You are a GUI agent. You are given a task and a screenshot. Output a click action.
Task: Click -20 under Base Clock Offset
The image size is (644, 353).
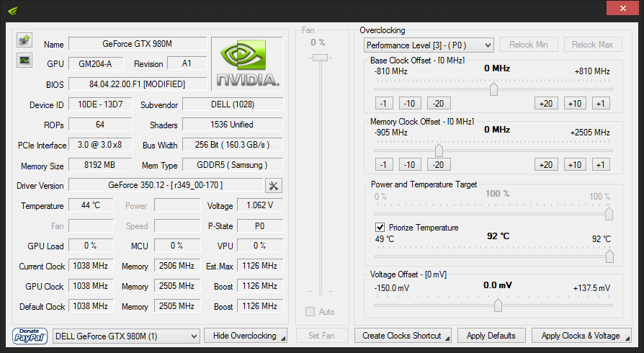click(x=439, y=104)
